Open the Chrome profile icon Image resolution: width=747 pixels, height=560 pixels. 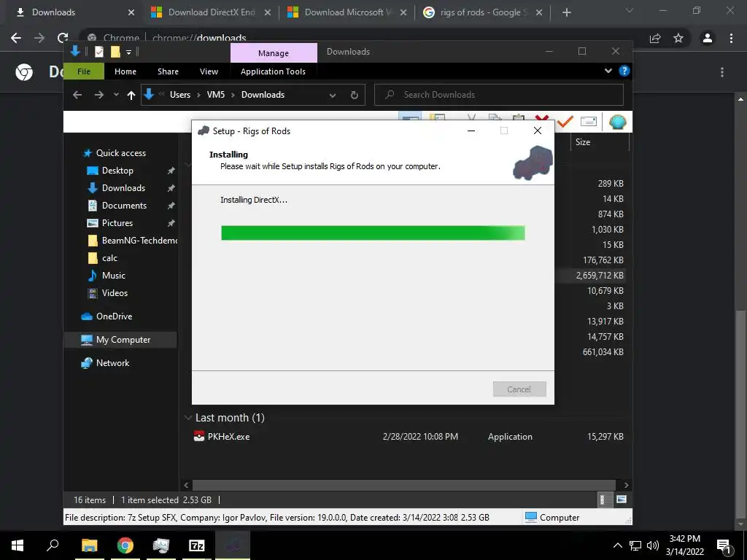(x=708, y=38)
